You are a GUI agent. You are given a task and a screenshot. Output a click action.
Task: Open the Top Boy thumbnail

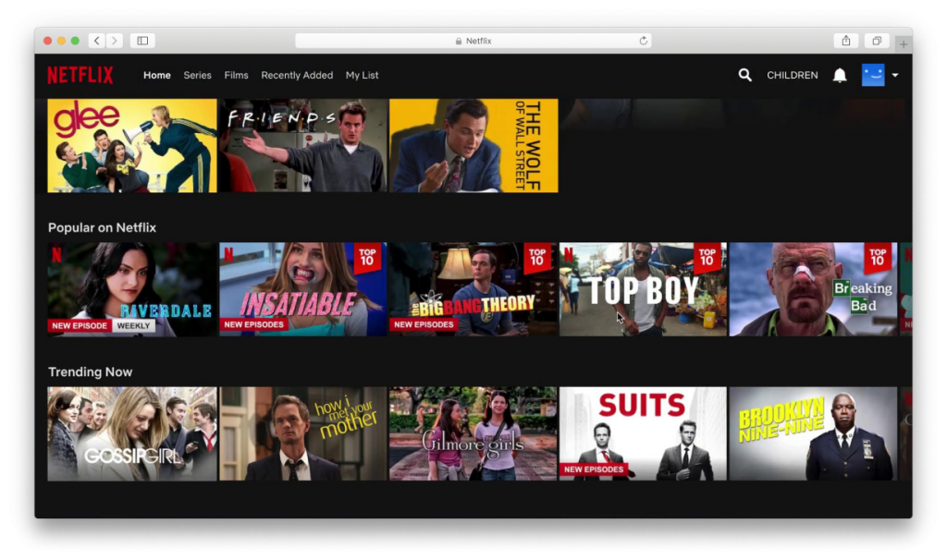click(x=644, y=289)
